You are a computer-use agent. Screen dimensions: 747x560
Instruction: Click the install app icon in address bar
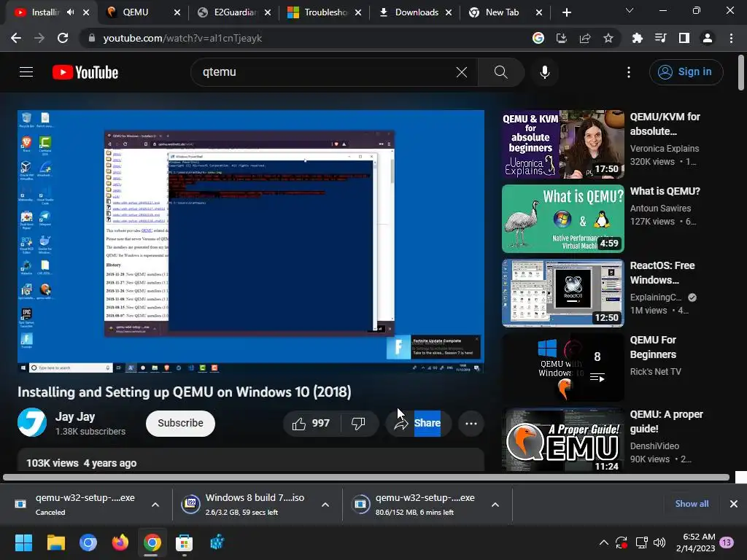coord(562,38)
